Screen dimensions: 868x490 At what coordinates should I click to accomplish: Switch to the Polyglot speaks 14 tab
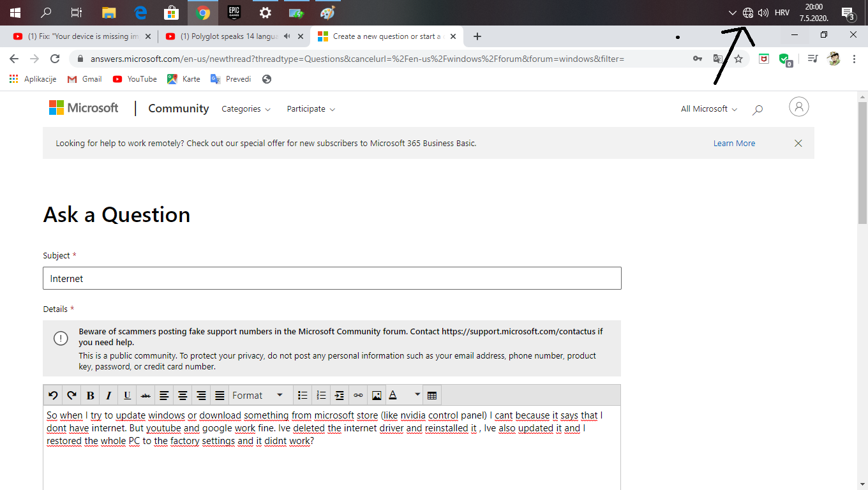[233, 36]
